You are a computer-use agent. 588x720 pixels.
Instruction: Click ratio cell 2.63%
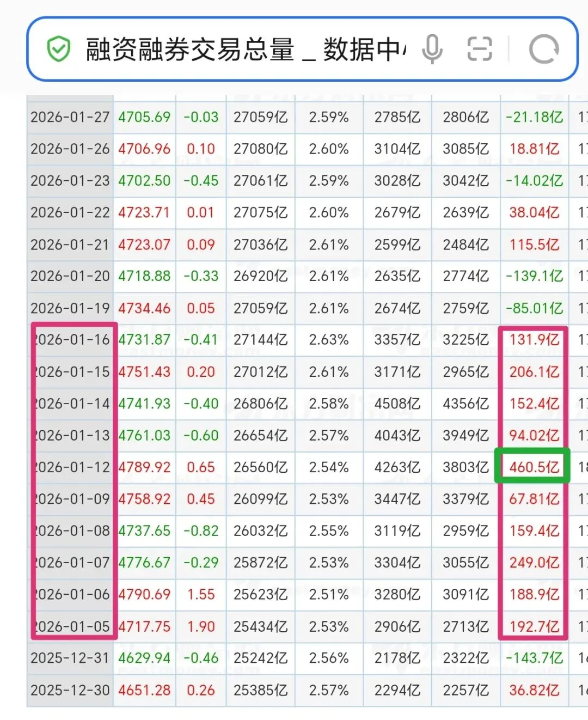(x=329, y=340)
